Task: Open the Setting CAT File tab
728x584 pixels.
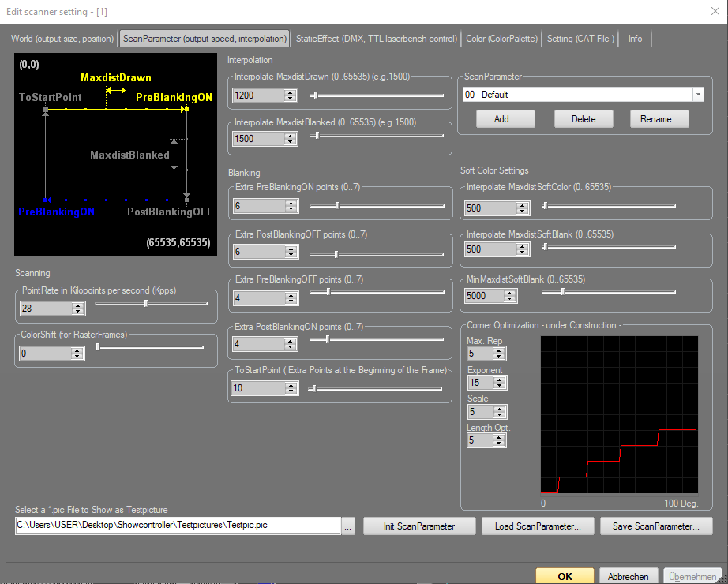Action: click(x=580, y=38)
